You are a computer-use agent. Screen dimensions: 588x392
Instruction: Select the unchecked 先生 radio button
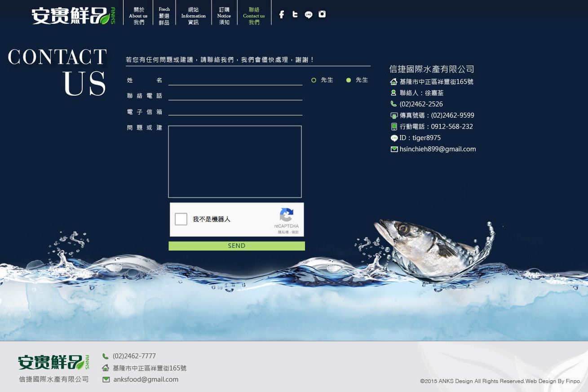click(314, 79)
